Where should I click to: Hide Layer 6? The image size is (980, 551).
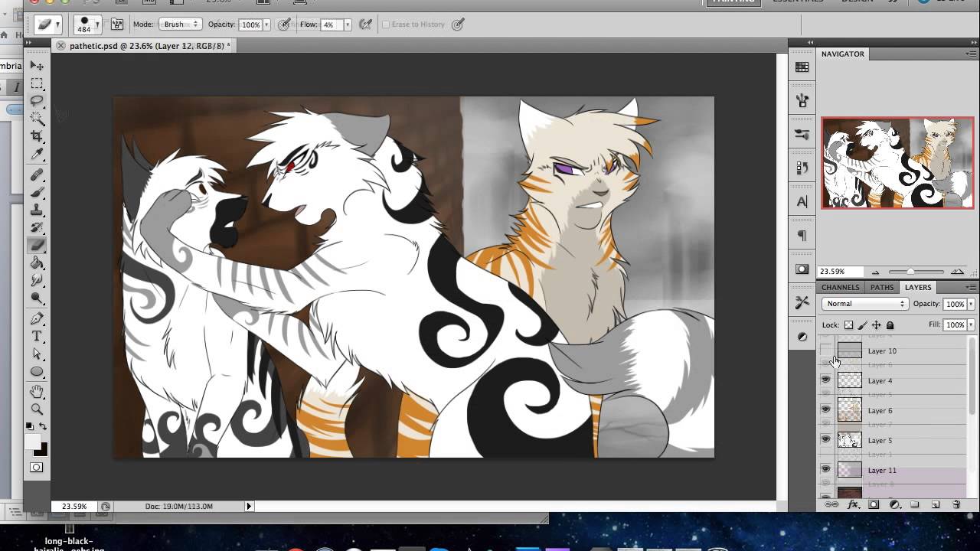point(825,410)
